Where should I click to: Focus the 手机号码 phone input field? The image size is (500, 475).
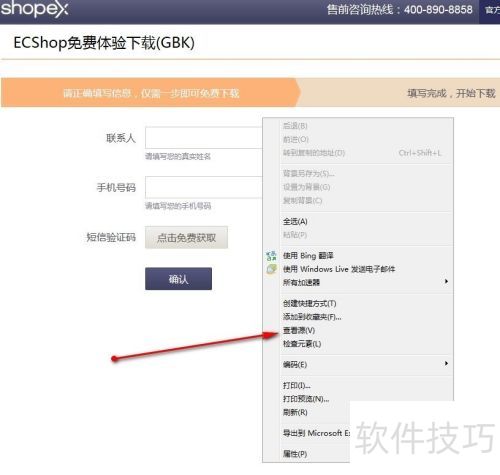(204, 187)
